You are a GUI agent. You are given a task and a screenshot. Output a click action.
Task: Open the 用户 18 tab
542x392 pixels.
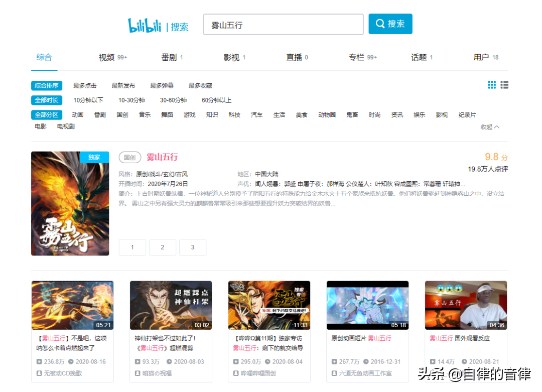coord(486,57)
